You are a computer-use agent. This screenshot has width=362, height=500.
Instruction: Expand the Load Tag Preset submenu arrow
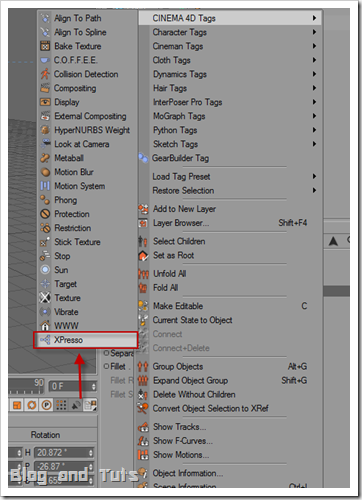click(x=314, y=176)
